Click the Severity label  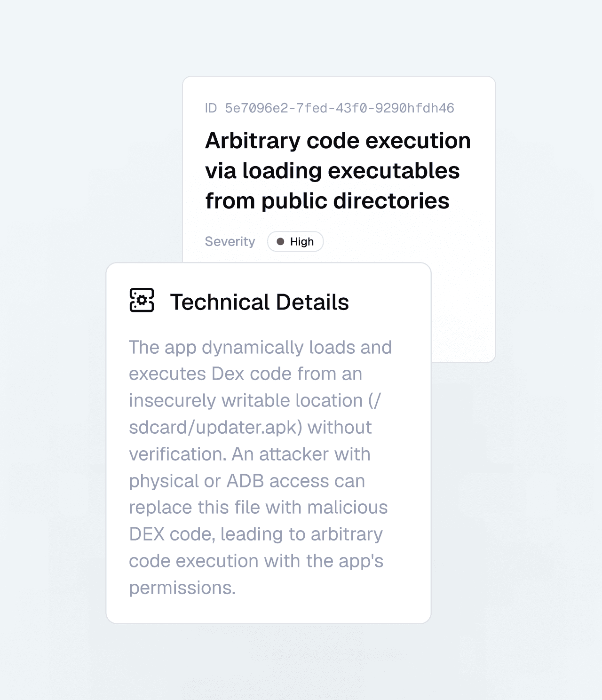click(230, 242)
